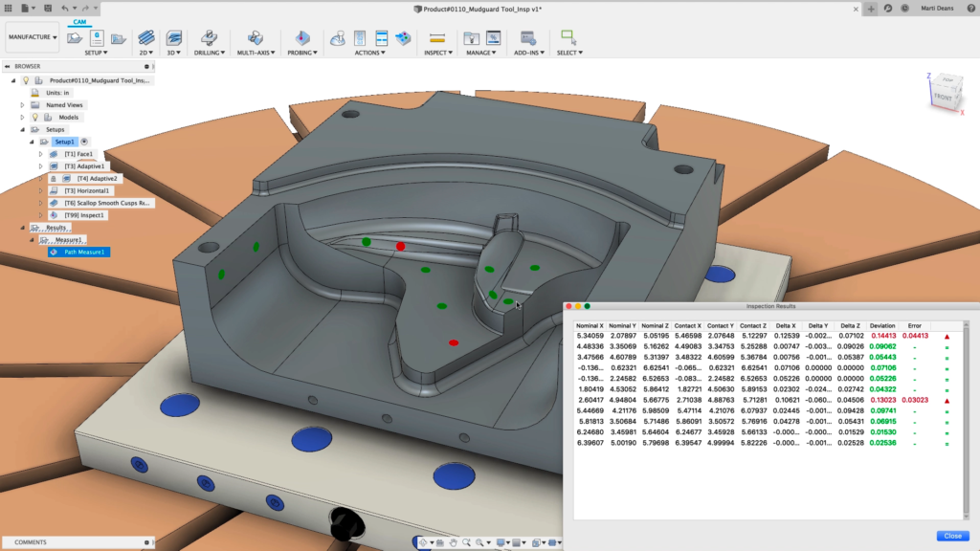
Task: Toggle the Models visibility lightbulb
Action: [35, 118]
